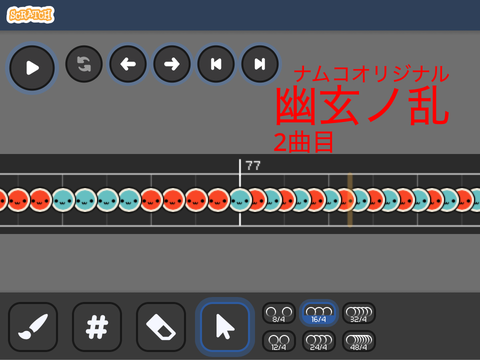
Task: Start playback with the play button
Action: click(x=32, y=68)
